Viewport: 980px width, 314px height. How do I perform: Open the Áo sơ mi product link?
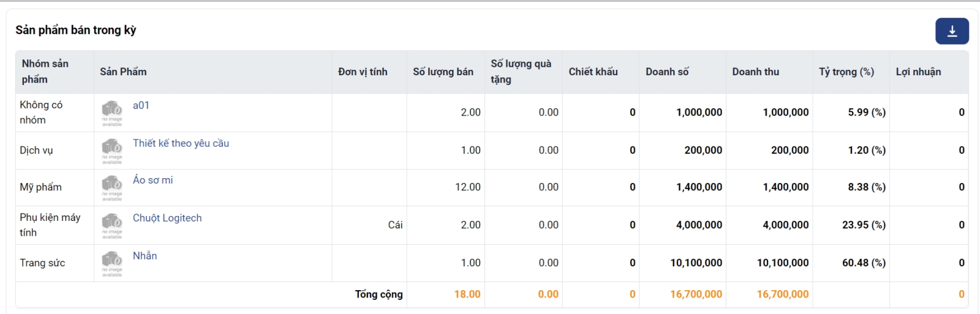[153, 180]
